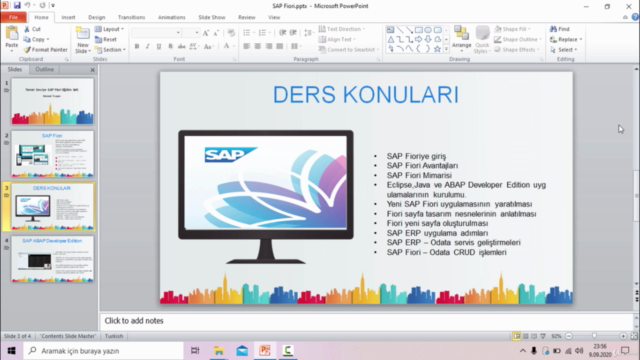The height and width of the screenshot is (360, 640).
Task: Pick the five-point star shape
Action: pos(437,49)
